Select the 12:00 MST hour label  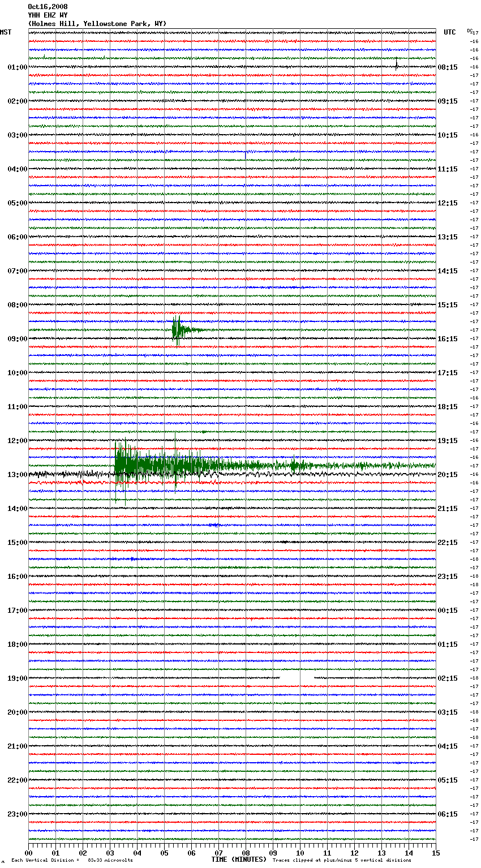click(x=18, y=441)
